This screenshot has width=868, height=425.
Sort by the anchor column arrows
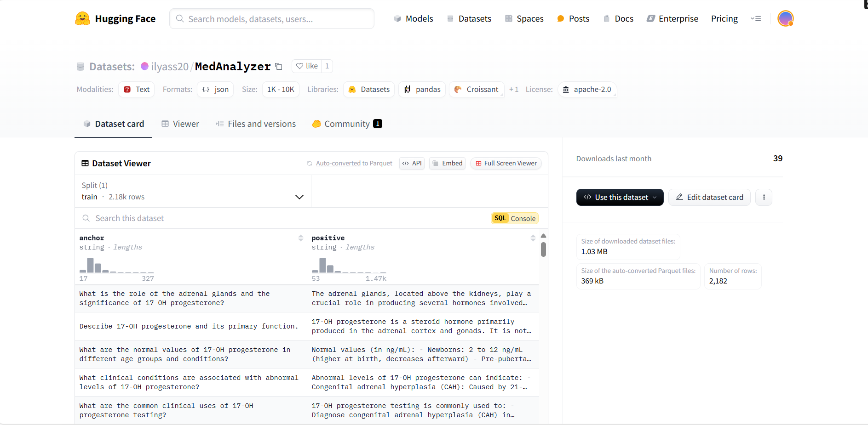click(x=301, y=238)
